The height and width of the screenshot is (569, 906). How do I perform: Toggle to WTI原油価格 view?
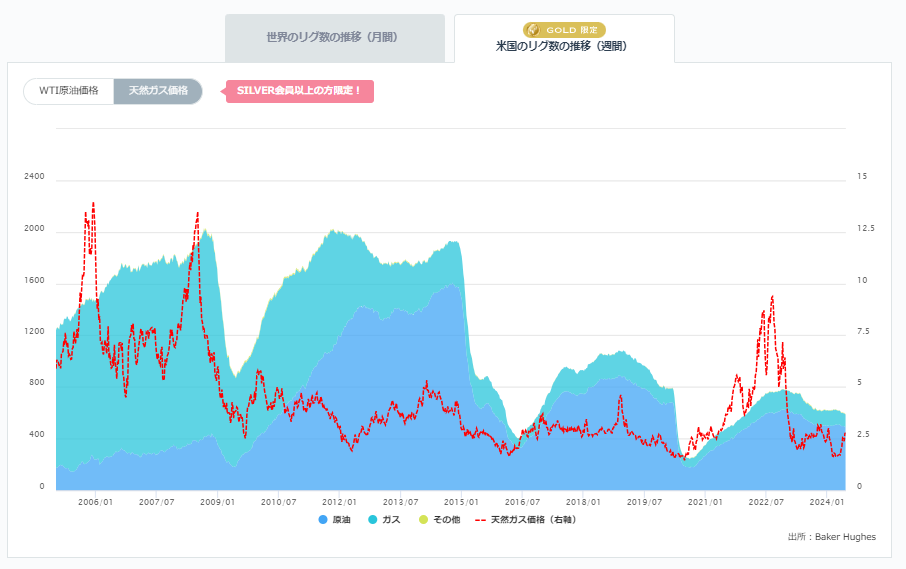click(69, 91)
